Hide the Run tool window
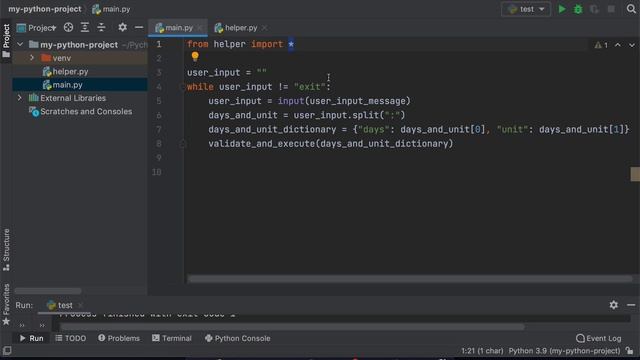 631,305
